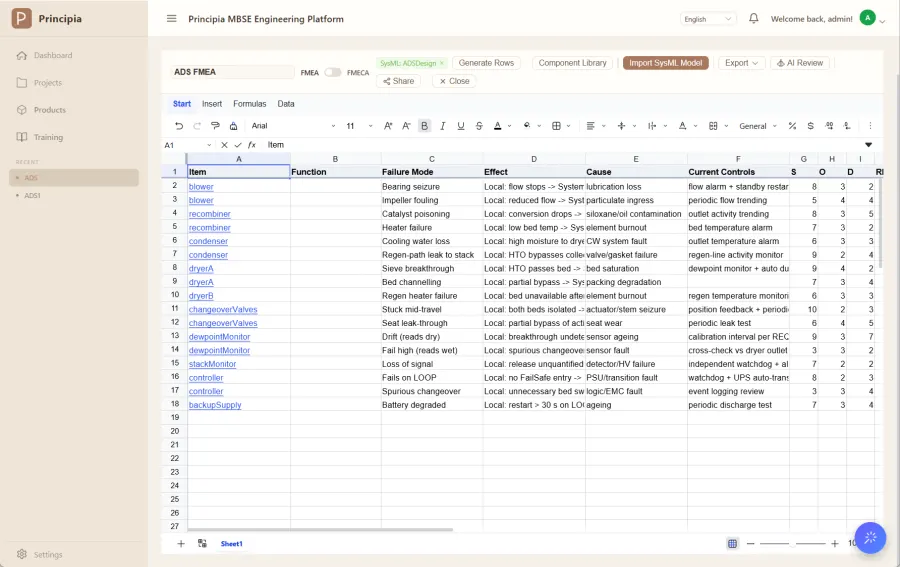Toggle the FMEA/FMECA switch
The width and height of the screenshot is (900, 567).
tap(332, 72)
